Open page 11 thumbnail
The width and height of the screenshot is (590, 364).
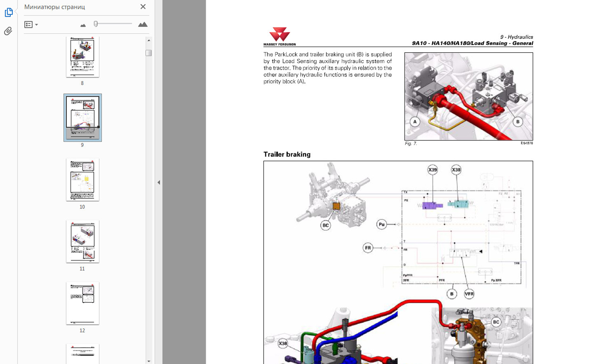coord(82,241)
